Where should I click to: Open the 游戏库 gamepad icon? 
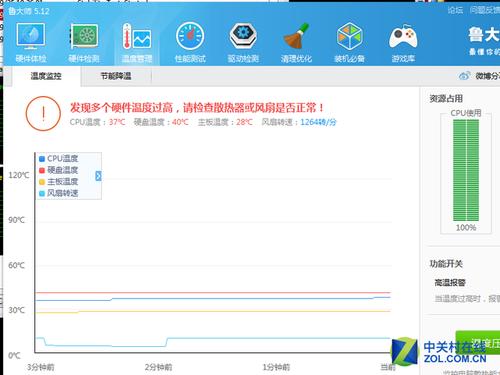pyautogui.click(x=403, y=42)
